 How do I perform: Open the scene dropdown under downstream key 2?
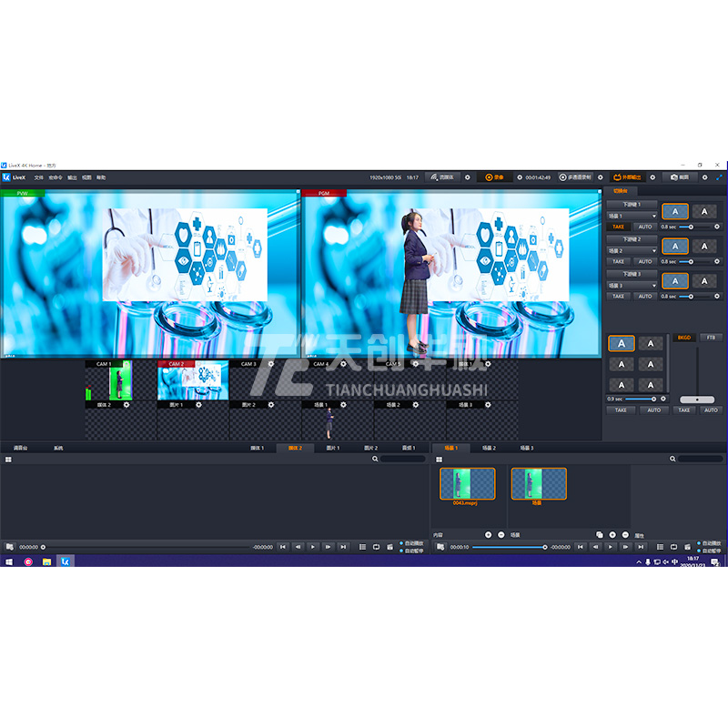point(632,251)
